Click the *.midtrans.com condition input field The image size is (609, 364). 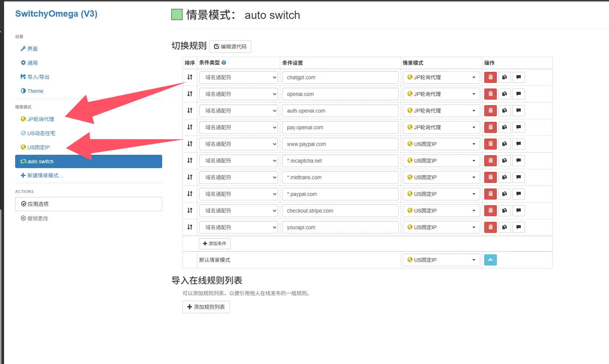click(x=340, y=177)
